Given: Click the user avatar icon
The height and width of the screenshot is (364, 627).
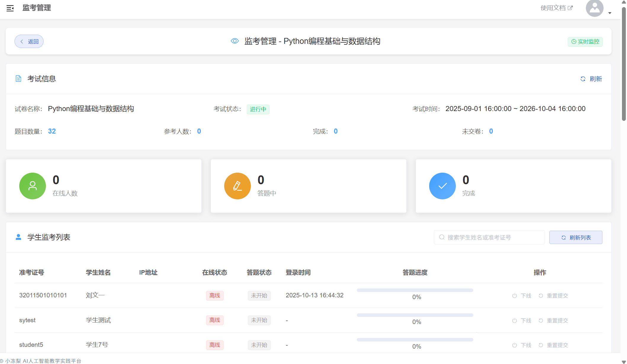Looking at the screenshot, I should (594, 8).
